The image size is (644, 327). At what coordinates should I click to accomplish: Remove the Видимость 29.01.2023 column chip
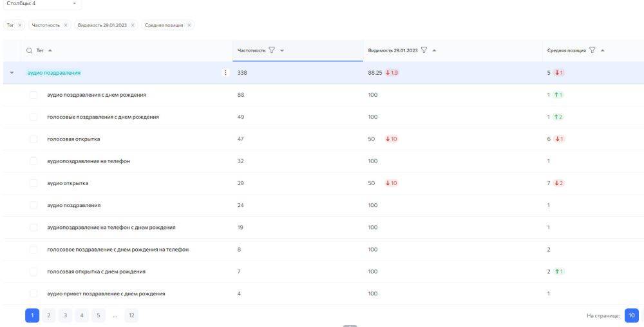133,25
